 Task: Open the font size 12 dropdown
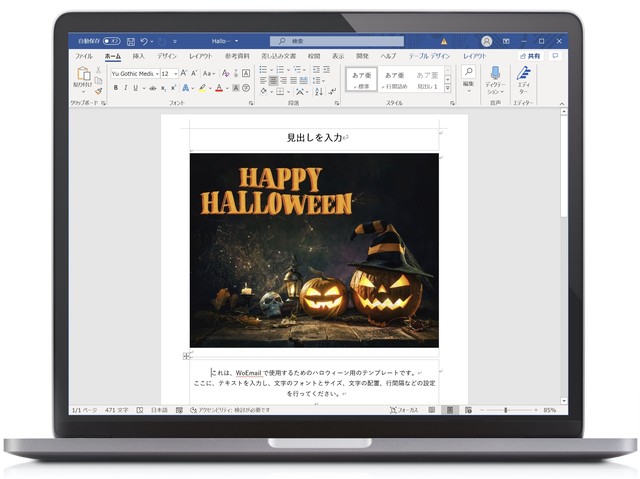(x=176, y=74)
